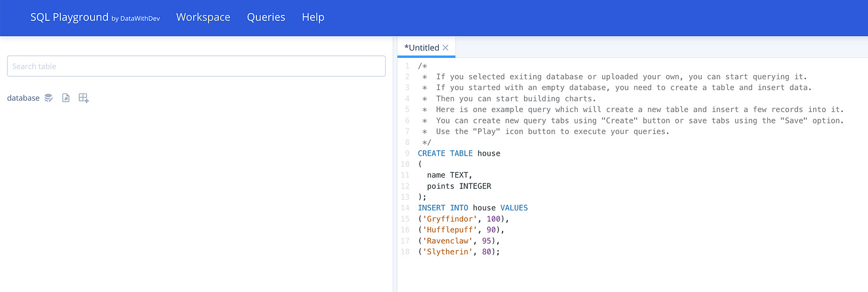Click the add table icon with plus
Screen dimensions: 868x292
[84, 98]
